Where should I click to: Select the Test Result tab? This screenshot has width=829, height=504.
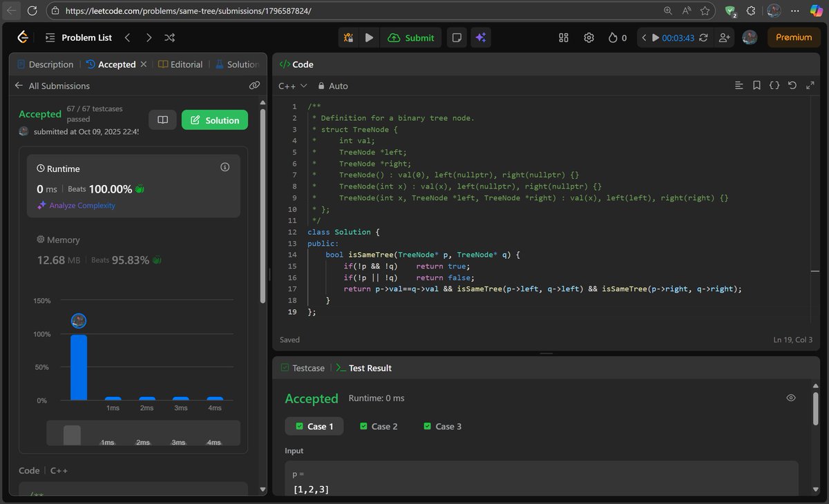tap(363, 368)
